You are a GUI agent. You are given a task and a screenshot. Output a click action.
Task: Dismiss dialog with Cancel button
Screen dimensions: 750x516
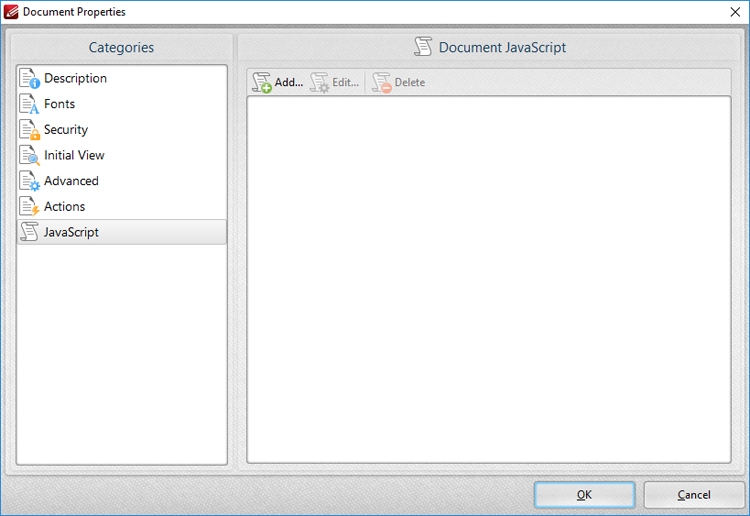pos(694,494)
